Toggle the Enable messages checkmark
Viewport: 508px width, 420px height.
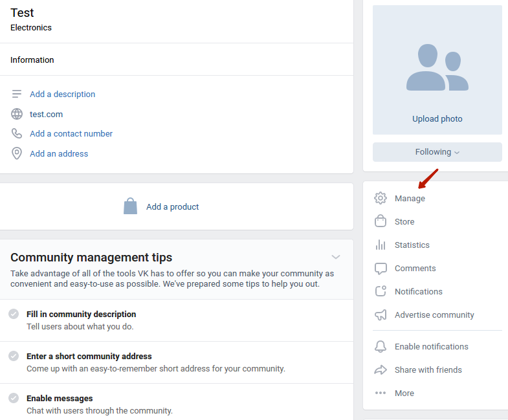[x=14, y=398]
